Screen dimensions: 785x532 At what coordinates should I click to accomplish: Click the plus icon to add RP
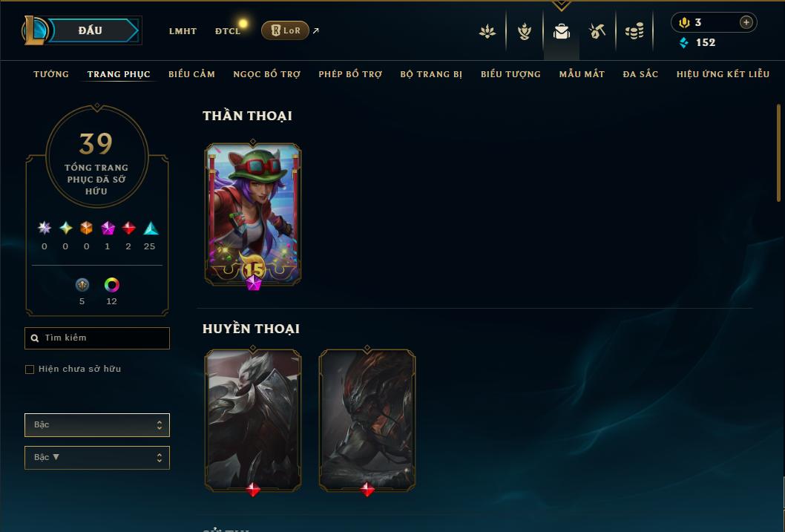[746, 22]
